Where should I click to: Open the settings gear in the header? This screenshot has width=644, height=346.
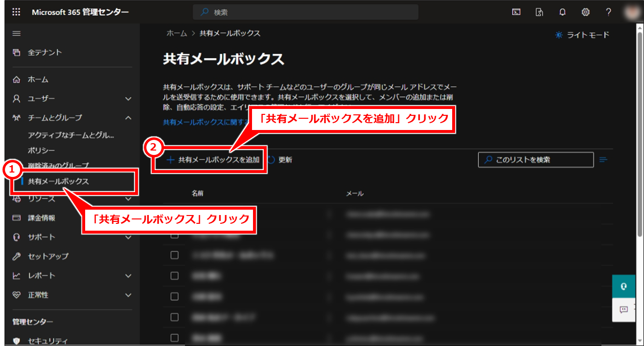coord(585,12)
